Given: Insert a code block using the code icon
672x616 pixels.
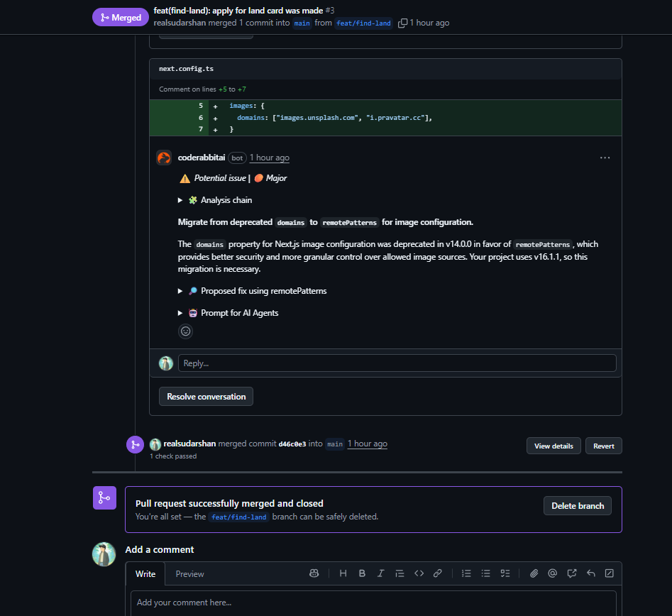Looking at the screenshot, I should click(x=418, y=573).
